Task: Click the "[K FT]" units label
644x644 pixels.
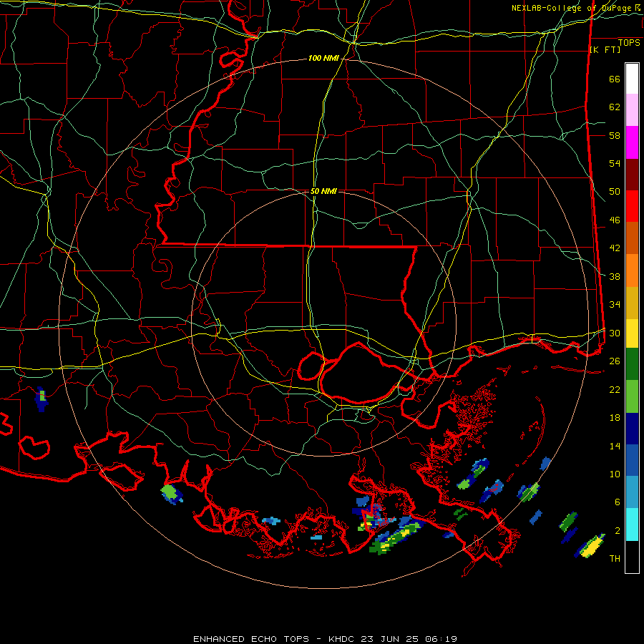Action: tap(605, 49)
